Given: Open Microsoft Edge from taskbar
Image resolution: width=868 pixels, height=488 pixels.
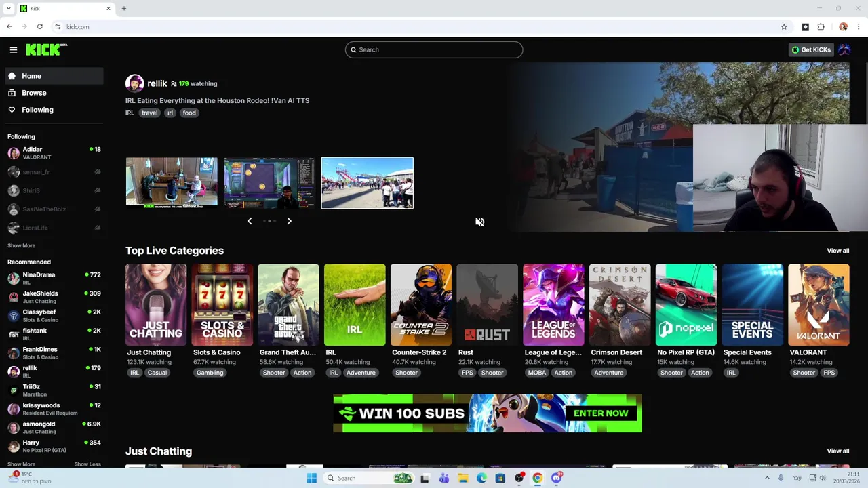Looking at the screenshot, I should 481,478.
